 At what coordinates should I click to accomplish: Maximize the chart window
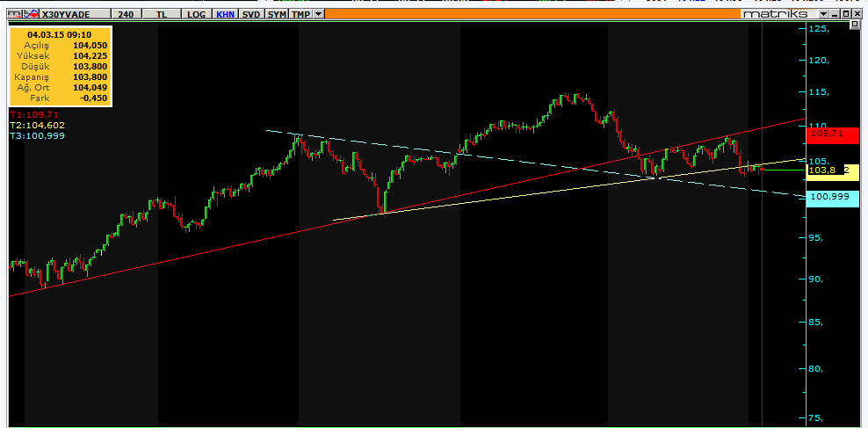point(846,14)
